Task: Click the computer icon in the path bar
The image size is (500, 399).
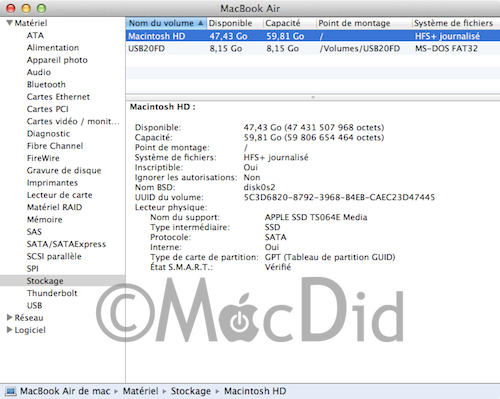Action: (x=11, y=391)
